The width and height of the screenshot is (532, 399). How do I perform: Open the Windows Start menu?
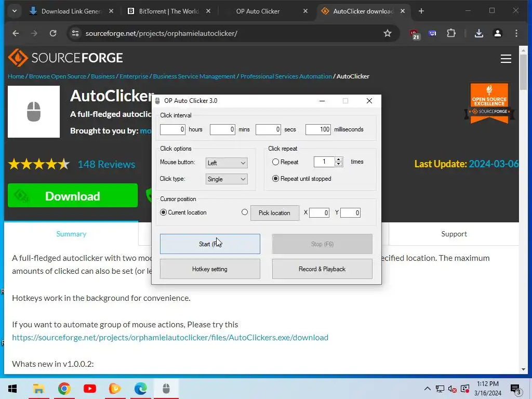[x=12, y=389]
